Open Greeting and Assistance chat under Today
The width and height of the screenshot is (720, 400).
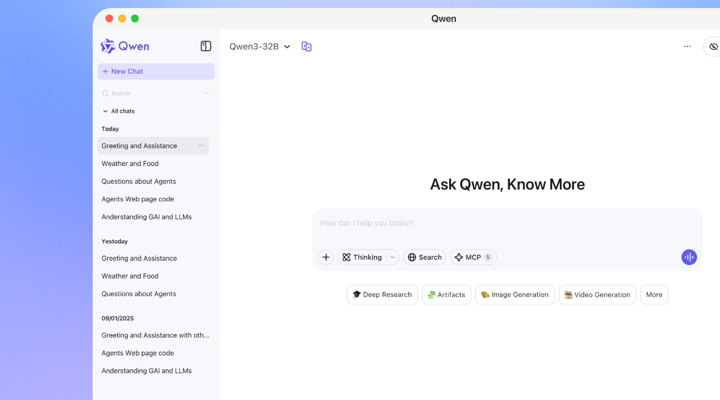point(153,146)
